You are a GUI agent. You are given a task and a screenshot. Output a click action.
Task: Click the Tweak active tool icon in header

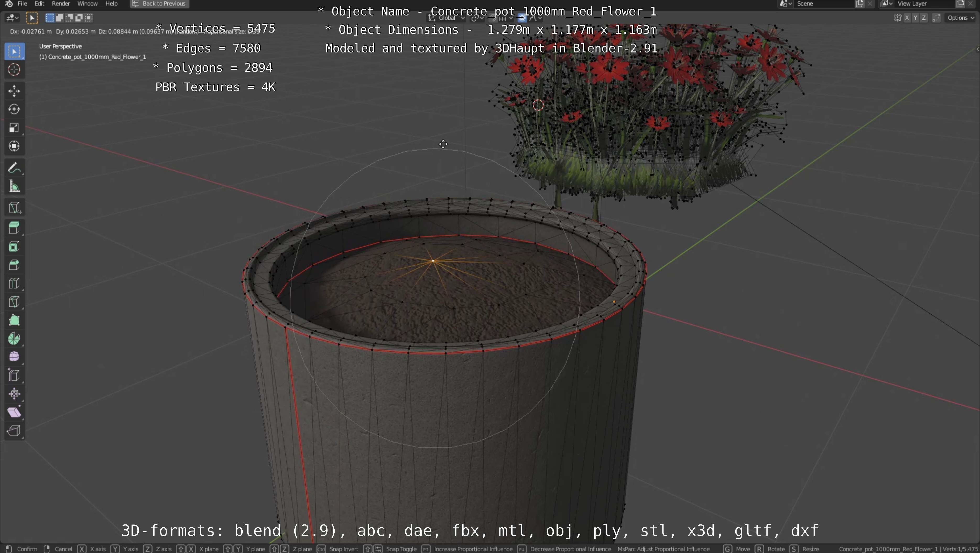click(x=32, y=18)
